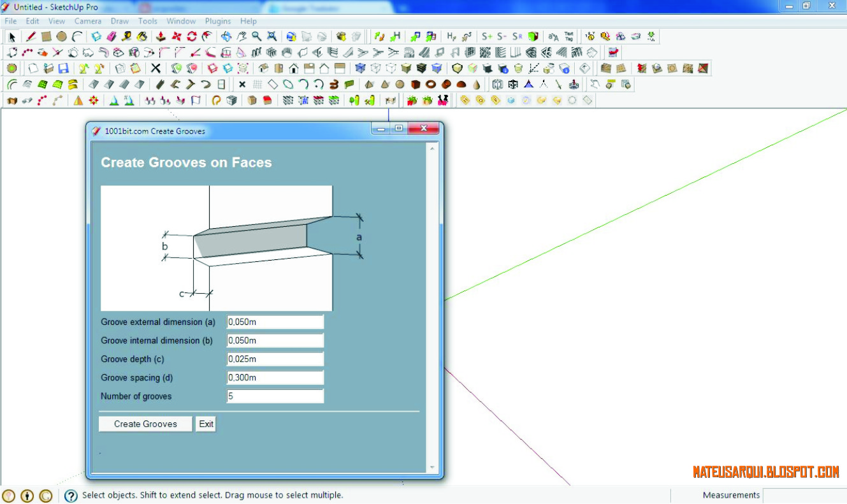Select the orange pyramid icon in bottom toolbar
Viewport: 847px width, 504px height.
click(78, 100)
